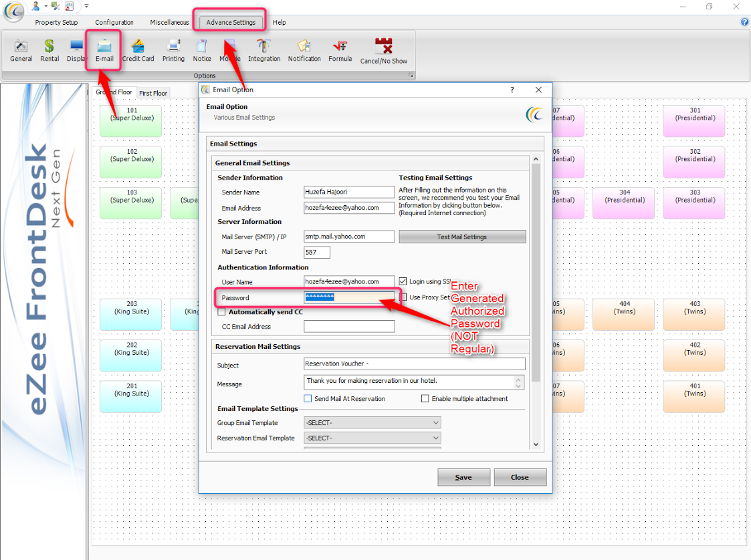Select room 304 Presidential tile
This screenshot has height=560, width=751.
tap(623, 203)
